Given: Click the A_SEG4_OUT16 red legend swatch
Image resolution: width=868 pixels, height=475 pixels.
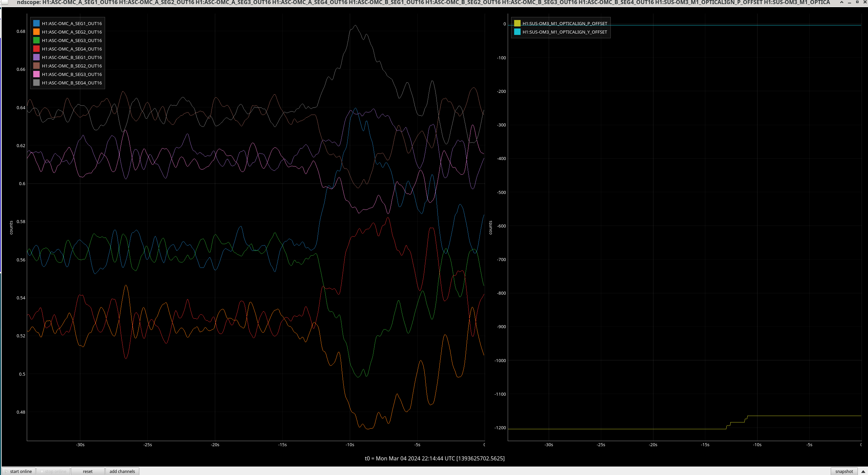Looking at the screenshot, I should (37, 49).
